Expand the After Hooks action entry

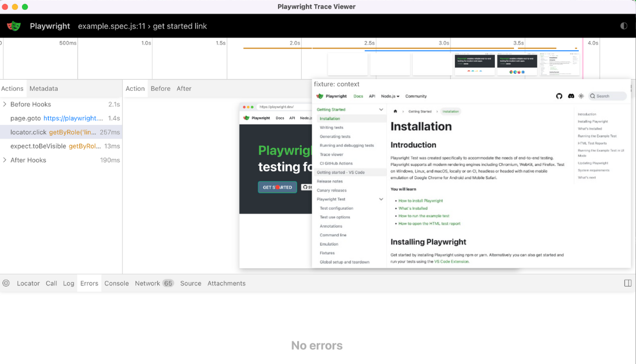(x=5, y=160)
